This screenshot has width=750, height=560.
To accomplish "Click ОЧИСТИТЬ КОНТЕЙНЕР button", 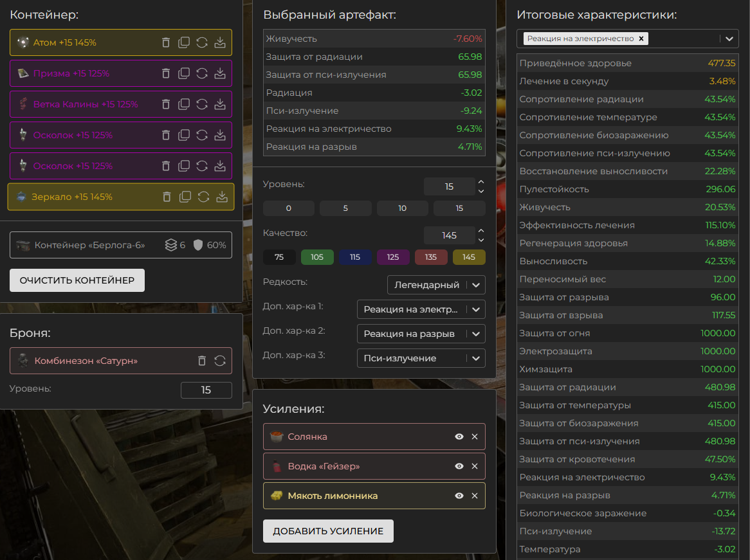I will click(x=77, y=280).
